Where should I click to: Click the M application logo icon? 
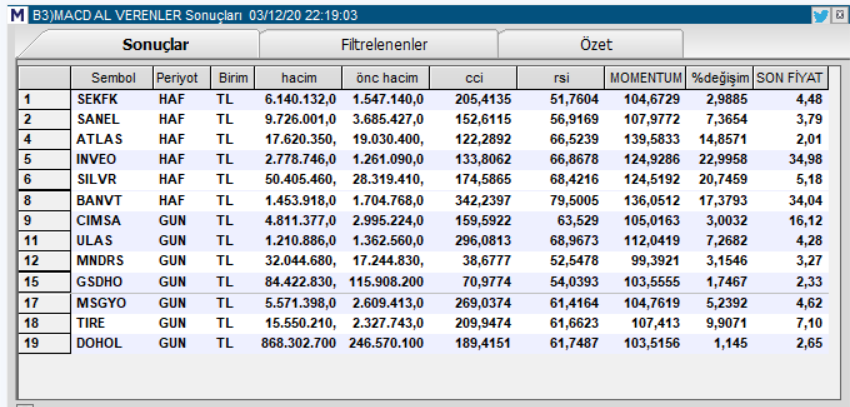pos(18,15)
